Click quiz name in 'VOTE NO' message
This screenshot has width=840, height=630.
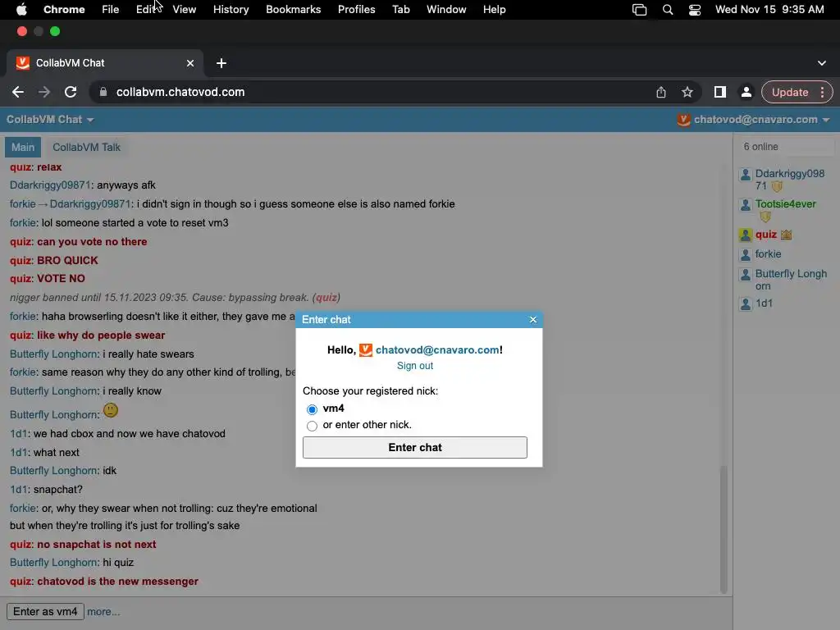pyautogui.click(x=21, y=279)
